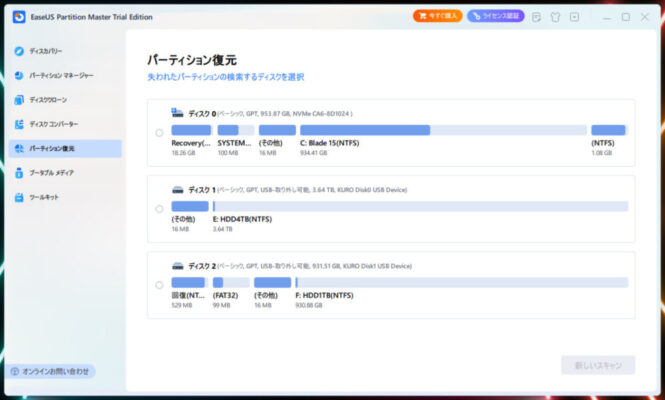Click the ディスク 2 drive icon
The width and height of the screenshot is (665, 400).
[x=178, y=266]
